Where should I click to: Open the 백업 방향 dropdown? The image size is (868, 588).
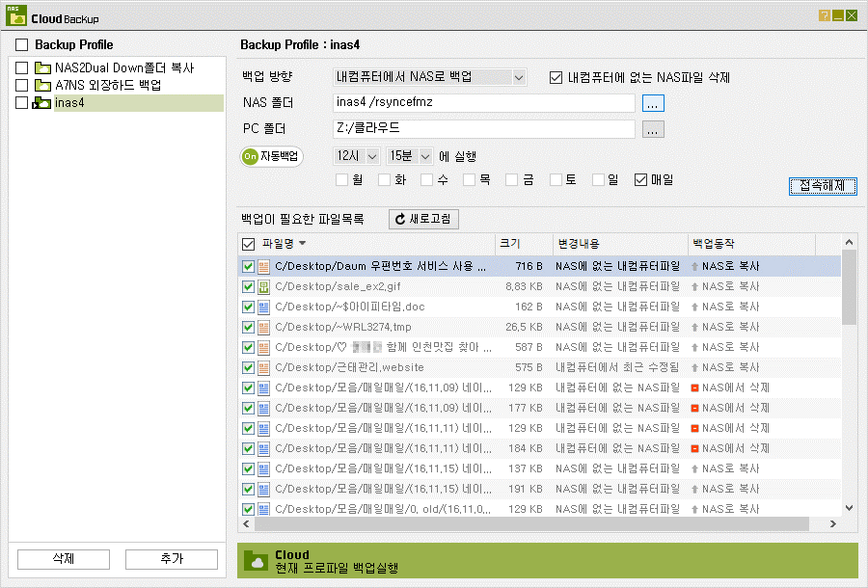tap(429, 77)
